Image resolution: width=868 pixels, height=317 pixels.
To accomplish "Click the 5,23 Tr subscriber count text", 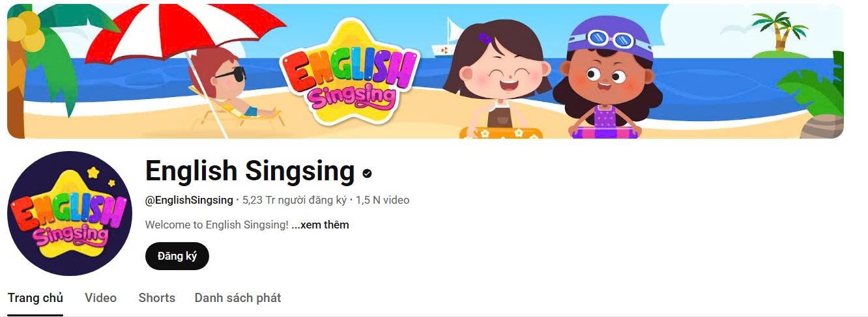I will pos(294,200).
